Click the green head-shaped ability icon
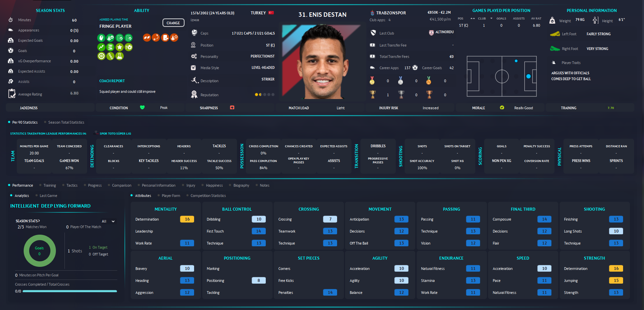Image resolution: width=644 pixels, height=310 pixels. click(x=101, y=38)
